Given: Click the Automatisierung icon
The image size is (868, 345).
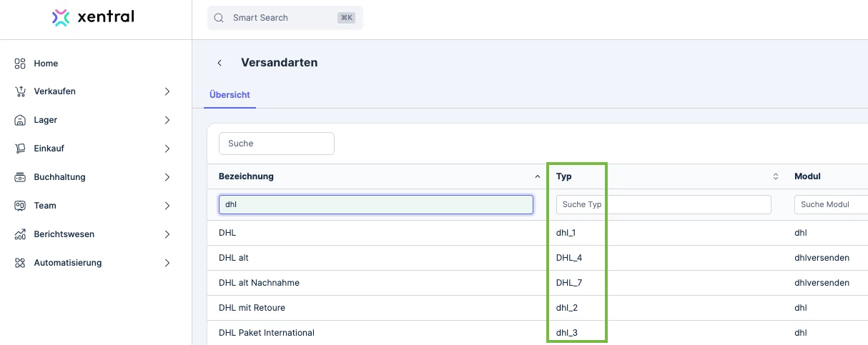Looking at the screenshot, I should pos(20,263).
